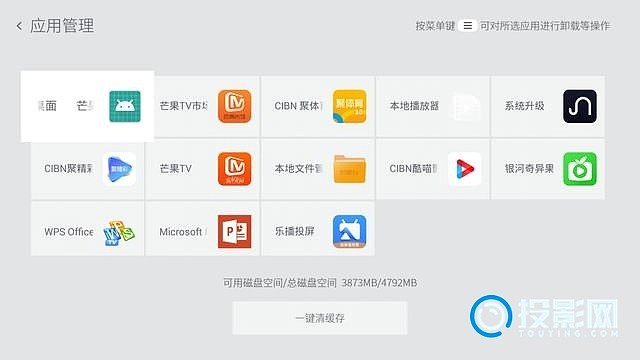
Task: Click the disk space 3873MB/4792MB text
Action: tap(379, 283)
